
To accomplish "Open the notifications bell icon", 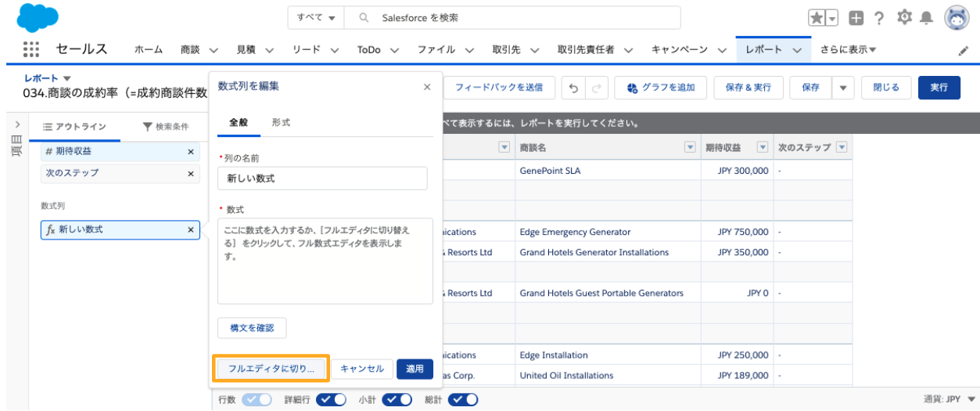I will coord(927,17).
